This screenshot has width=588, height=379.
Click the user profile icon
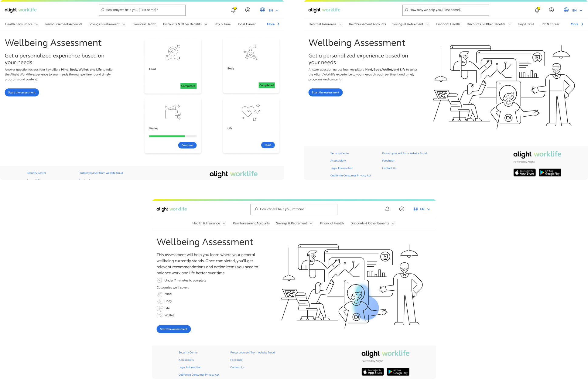coord(248,10)
